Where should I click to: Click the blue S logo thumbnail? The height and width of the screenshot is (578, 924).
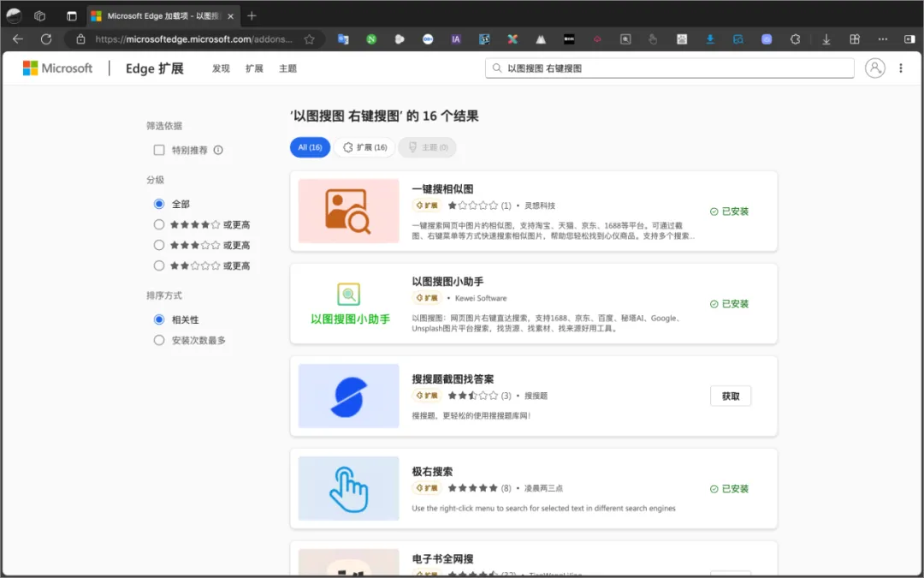click(x=348, y=396)
